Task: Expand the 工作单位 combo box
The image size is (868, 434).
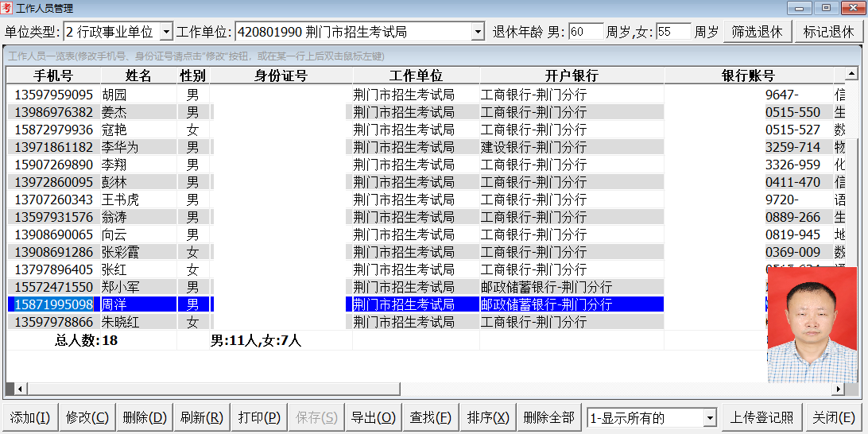Action: [477, 32]
